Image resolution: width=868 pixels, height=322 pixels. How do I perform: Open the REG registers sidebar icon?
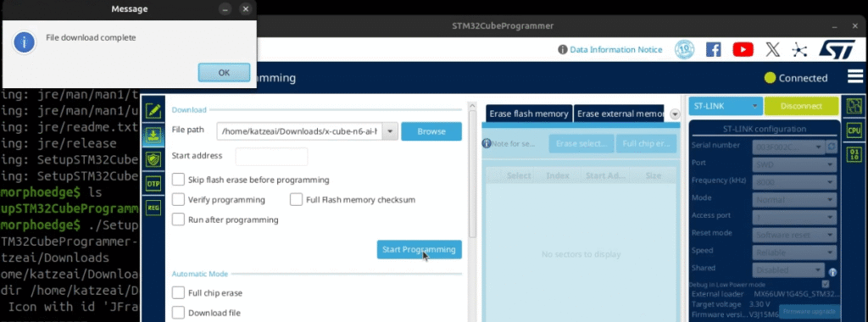coord(153,208)
